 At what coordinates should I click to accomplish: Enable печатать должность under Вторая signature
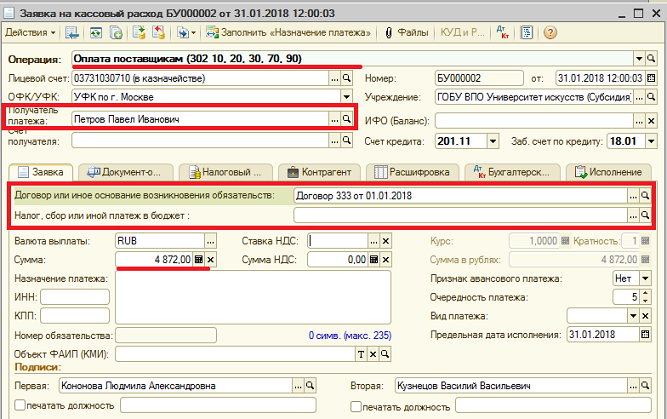pyautogui.click(x=356, y=407)
